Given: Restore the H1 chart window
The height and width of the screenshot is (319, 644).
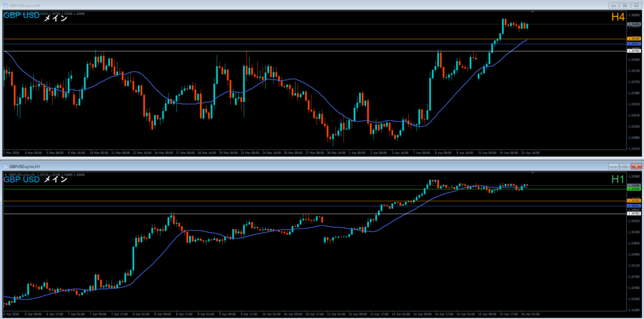Looking at the screenshot, I should (x=625, y=166).
